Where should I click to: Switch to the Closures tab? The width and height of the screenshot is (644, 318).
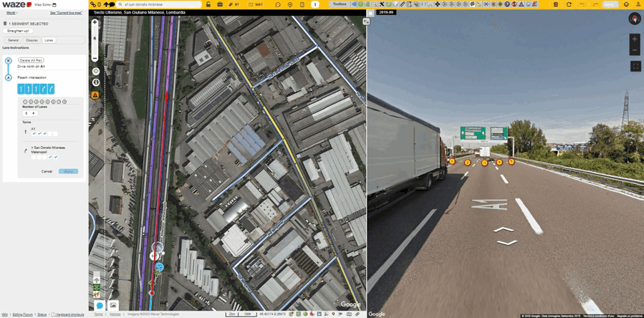pyautogui.click(x=32, y=40)
